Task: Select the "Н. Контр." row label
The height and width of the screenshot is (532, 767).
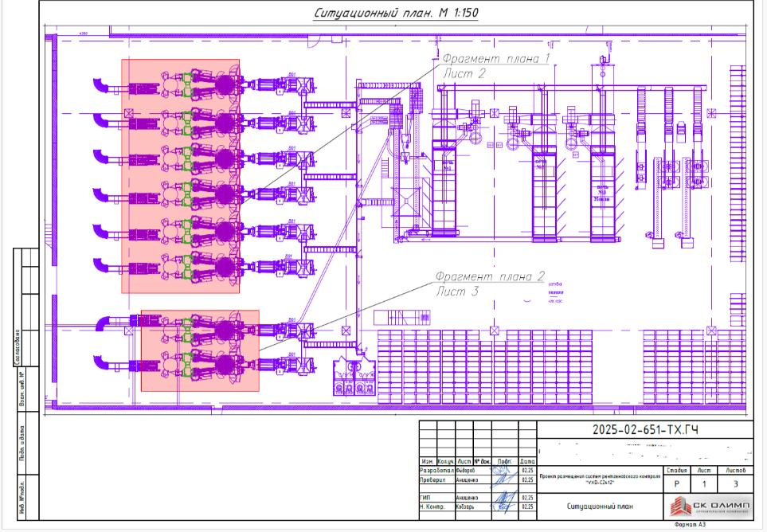Action: pyautogui.click(x=432, y=507)
